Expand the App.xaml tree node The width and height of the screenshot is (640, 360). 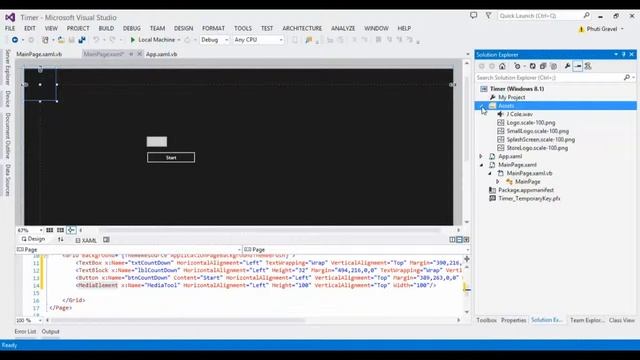(x=481, y=156)
